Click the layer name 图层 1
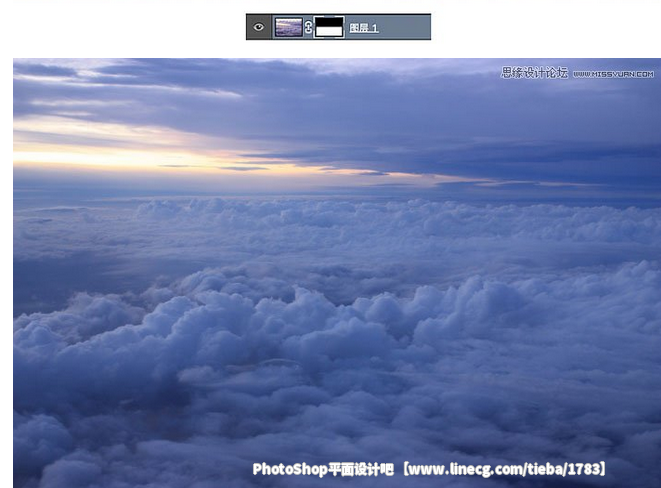 pos(364,28)
